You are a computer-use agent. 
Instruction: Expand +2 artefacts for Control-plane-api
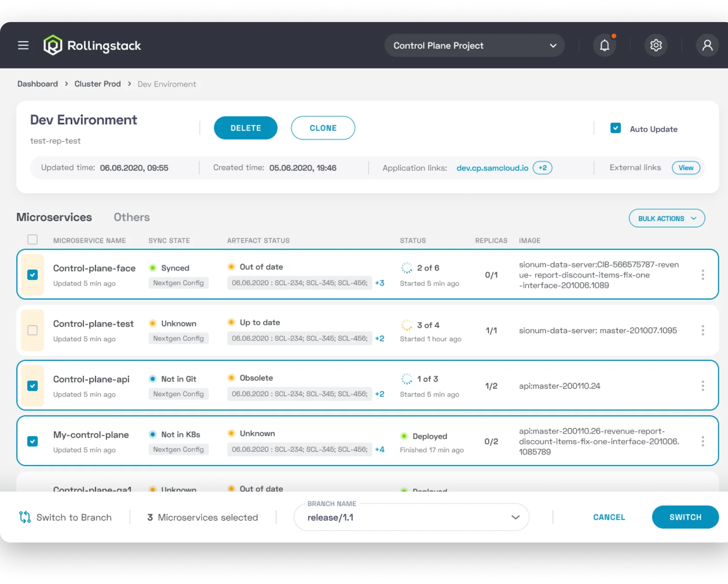pyautogui.click(x=380, y=394)
